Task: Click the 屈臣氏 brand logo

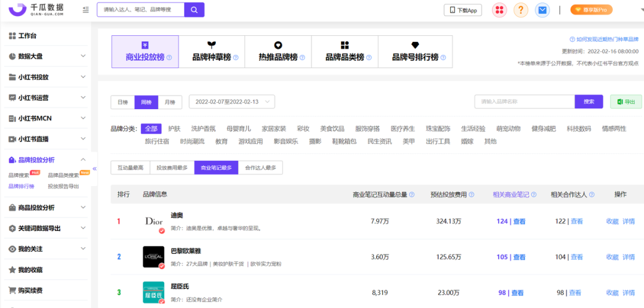Action: (154, 292)
